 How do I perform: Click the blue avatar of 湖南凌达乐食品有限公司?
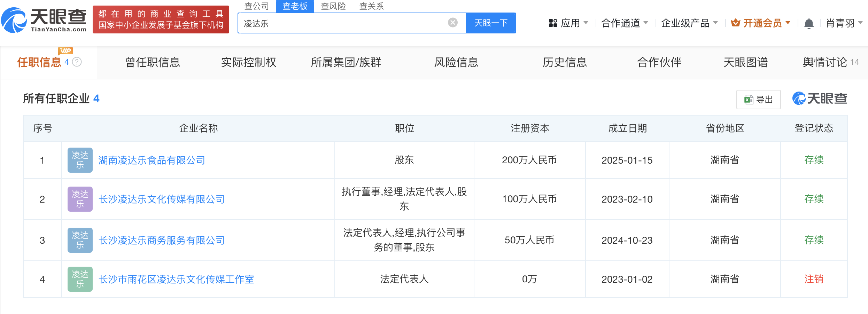click(80, 160)
